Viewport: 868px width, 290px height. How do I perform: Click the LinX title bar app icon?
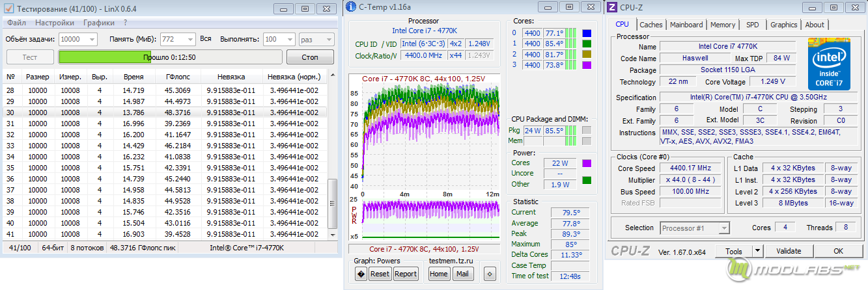point(8,9)
